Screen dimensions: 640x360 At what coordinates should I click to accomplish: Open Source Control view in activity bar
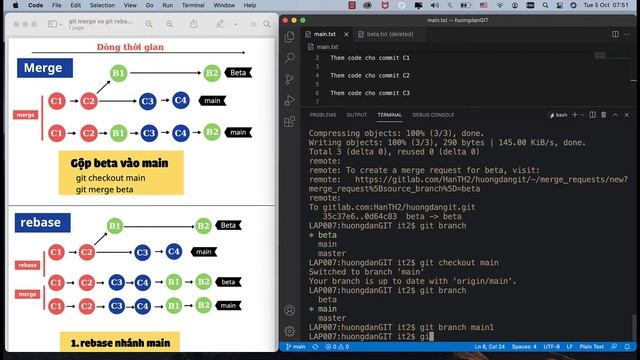[x=289, y=79]
